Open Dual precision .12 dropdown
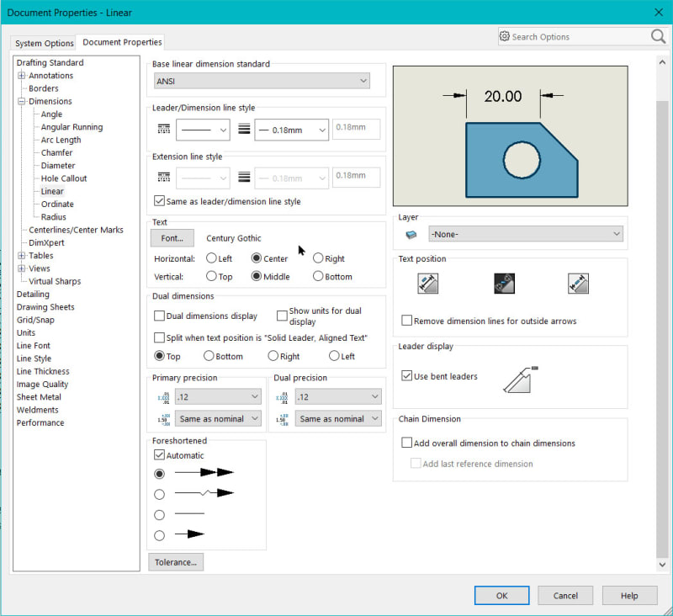The image size is (673, 616). click(338, 397)
